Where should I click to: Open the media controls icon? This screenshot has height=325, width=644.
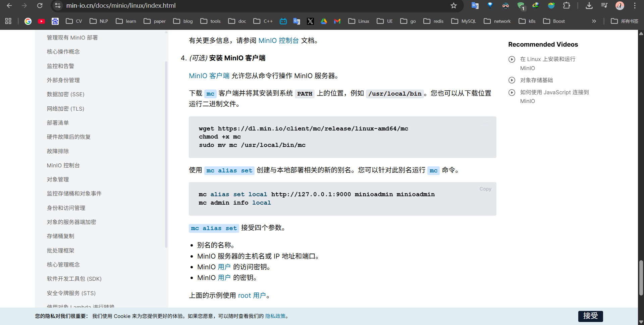[x=604, y=6]
